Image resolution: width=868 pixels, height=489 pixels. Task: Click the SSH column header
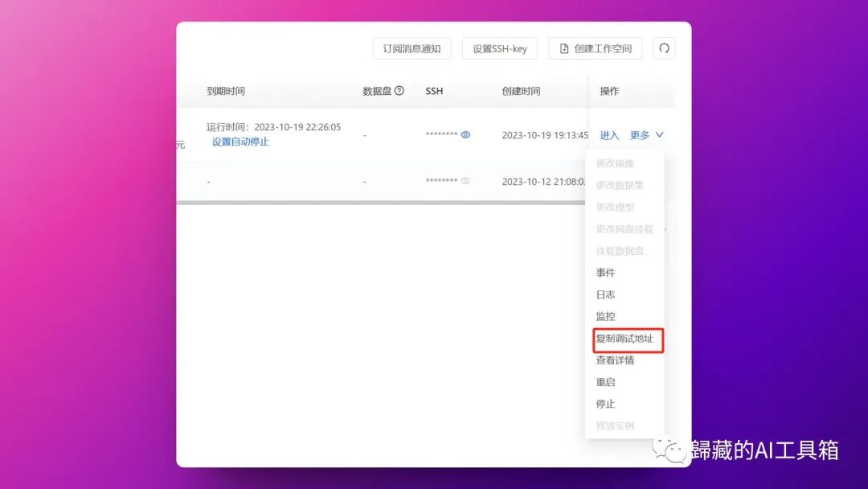434,91
